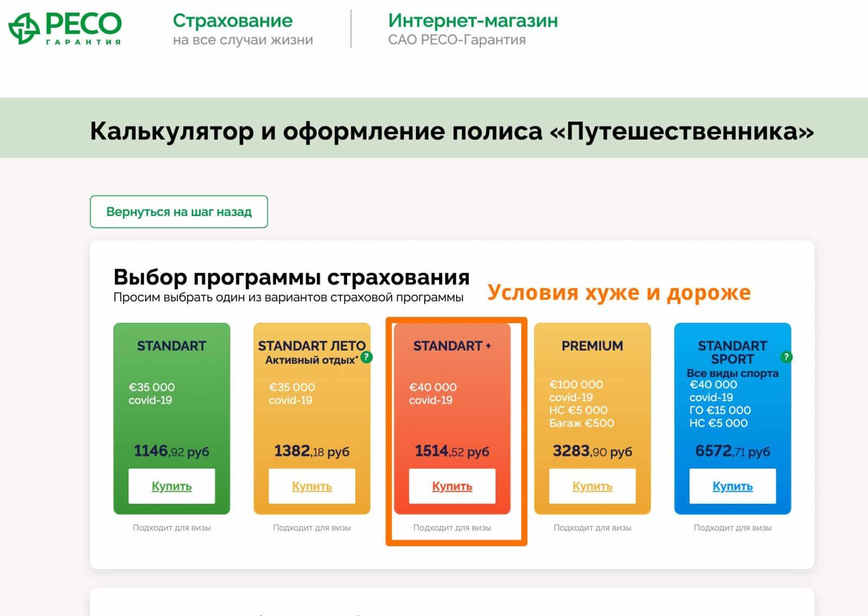Select the PREMIUM card title
Image resolution: width=868 pixels, height=616 pixels.
click(x=592, y=346)
